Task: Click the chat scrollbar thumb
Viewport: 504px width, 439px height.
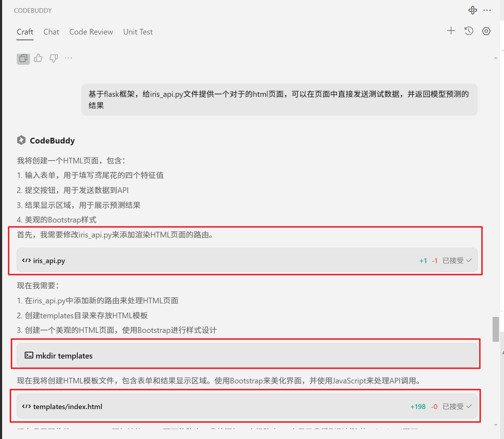Action: pyautogui.click(x=496, y=329)
